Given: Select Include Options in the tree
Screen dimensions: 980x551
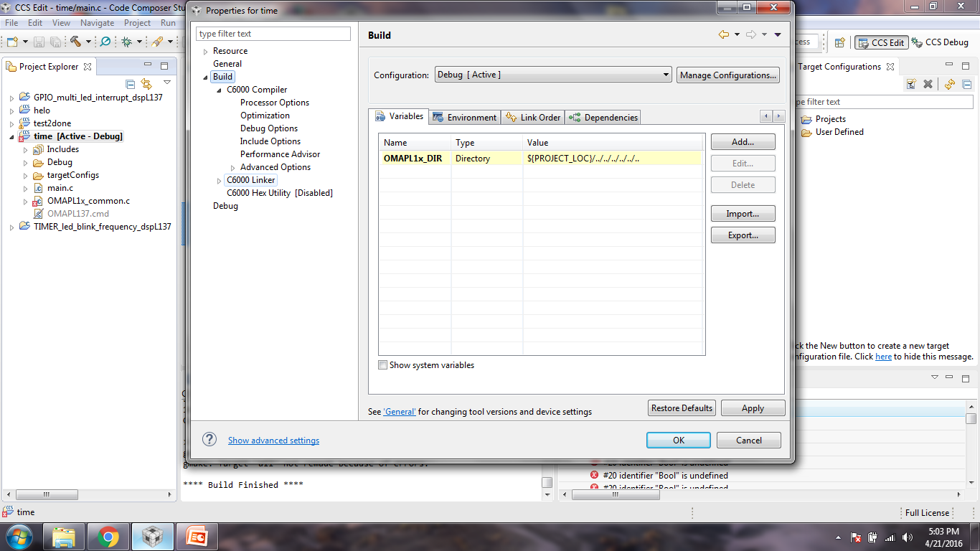Looking at the screenshot, I should click(270, 141).
